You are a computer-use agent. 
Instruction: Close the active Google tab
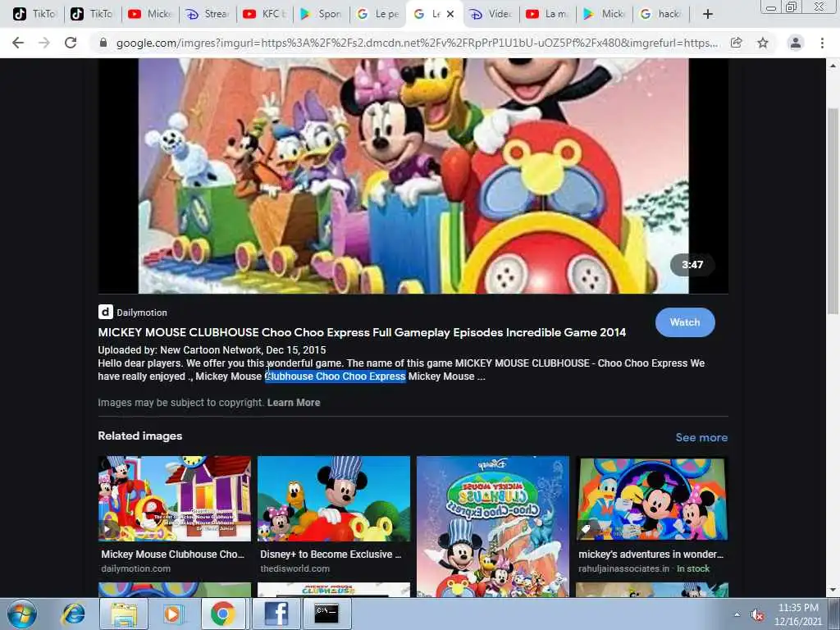click(450, 14)
